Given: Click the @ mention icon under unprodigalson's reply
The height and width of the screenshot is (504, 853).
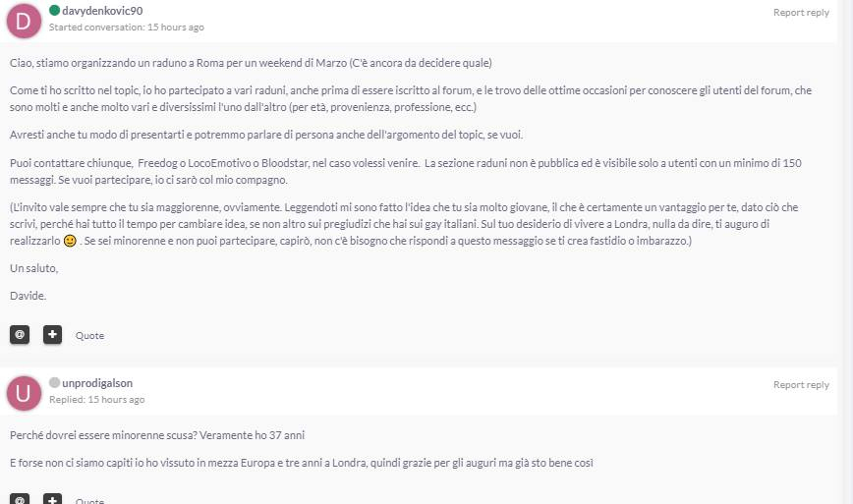Looking at the screenshot, I should click(x=20, y=498).
